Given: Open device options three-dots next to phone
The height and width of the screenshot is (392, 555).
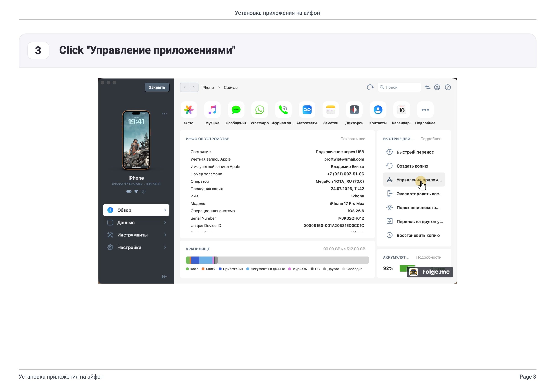Looking at the screenshot, I should [x=165, y=114].
